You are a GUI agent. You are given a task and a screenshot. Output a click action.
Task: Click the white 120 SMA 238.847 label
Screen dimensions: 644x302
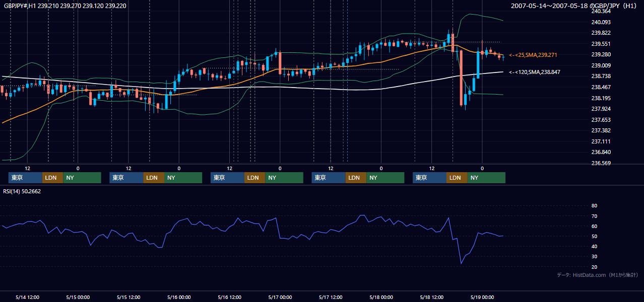[535, 72]
